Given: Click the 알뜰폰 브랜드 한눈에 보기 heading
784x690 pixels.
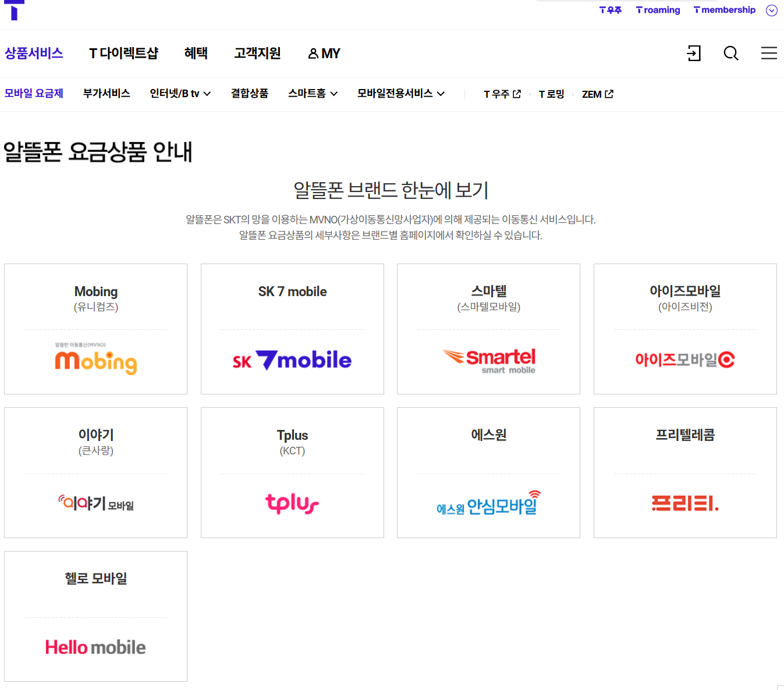Looking at the screenshot, I should click(391, 190).
